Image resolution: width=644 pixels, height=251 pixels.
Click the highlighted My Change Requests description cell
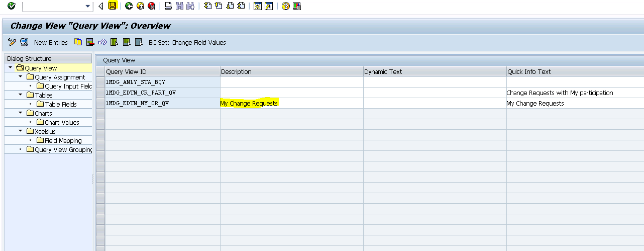pos(249,103)
